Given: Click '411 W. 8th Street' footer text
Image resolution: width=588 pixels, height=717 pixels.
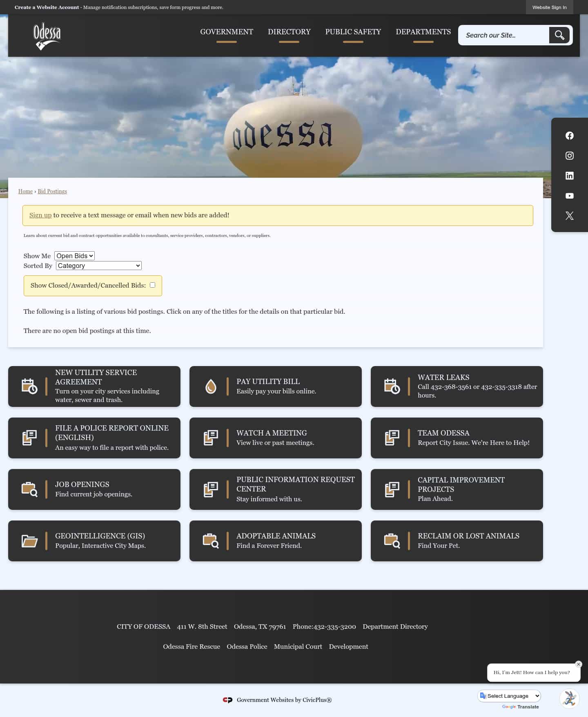Looking at the screenshot, I should coord(202,626).
